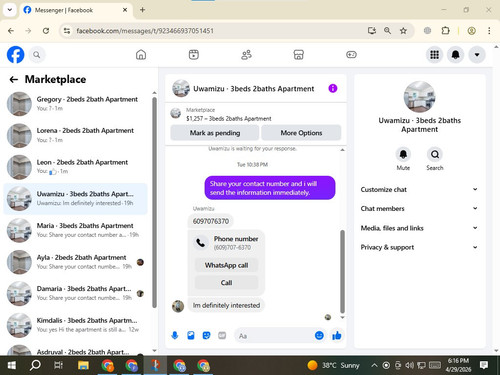Viewport: 500px width, 375px height.
Task: Expand the Chat members section
Action: click(x=419, y=209)
